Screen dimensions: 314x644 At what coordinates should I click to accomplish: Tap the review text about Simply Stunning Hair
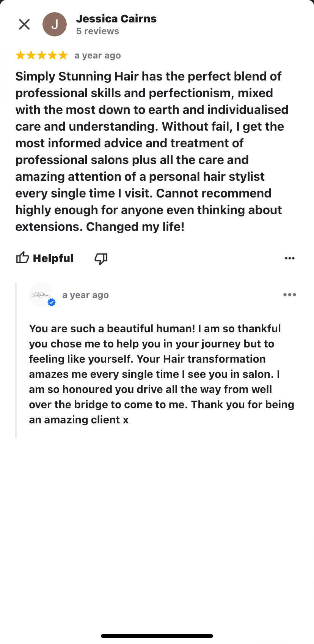click(152, 151)
